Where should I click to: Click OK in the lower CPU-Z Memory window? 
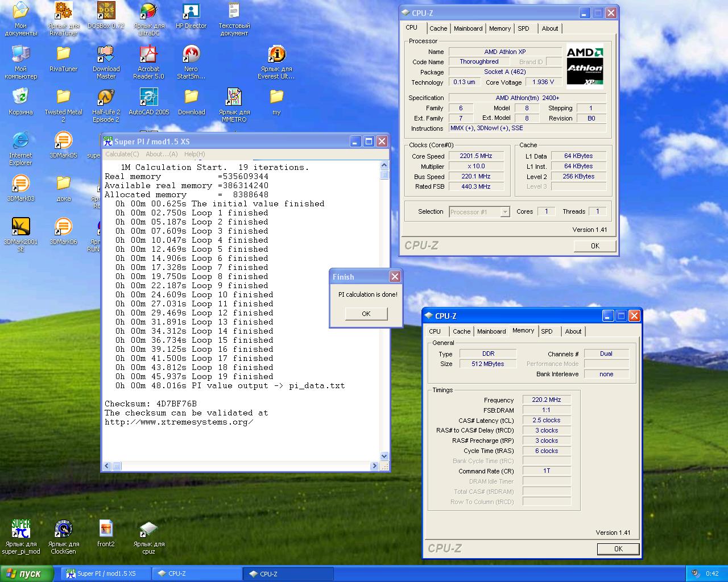click(618, 549)
